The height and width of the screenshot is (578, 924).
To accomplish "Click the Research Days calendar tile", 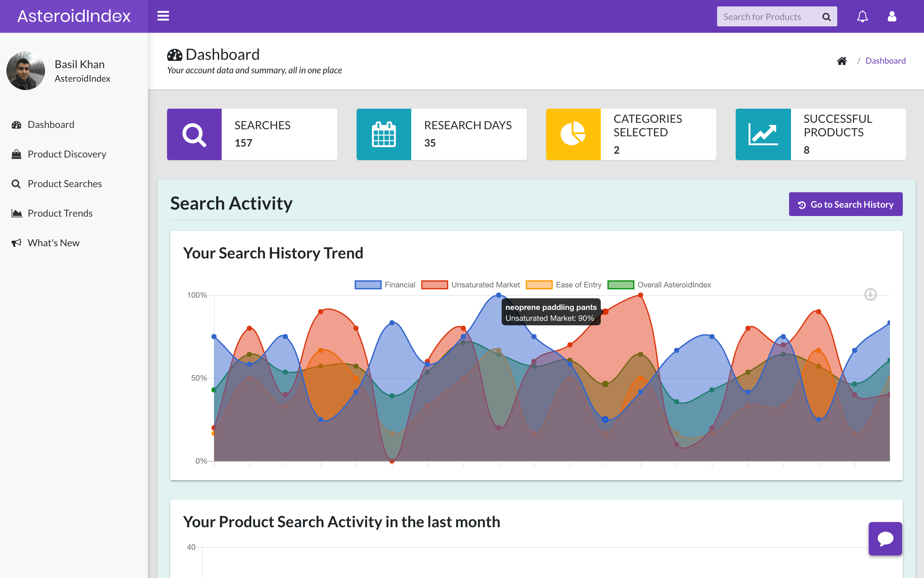I will [384, 134].
